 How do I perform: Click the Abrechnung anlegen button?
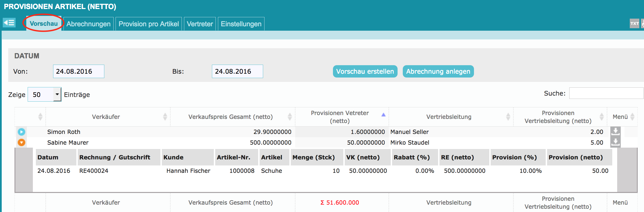[438, 71]
